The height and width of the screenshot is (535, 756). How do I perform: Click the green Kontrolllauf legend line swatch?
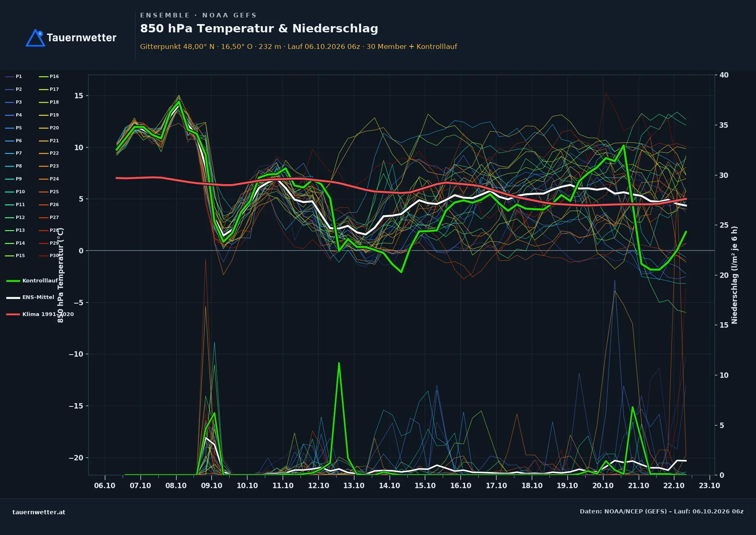13,281
